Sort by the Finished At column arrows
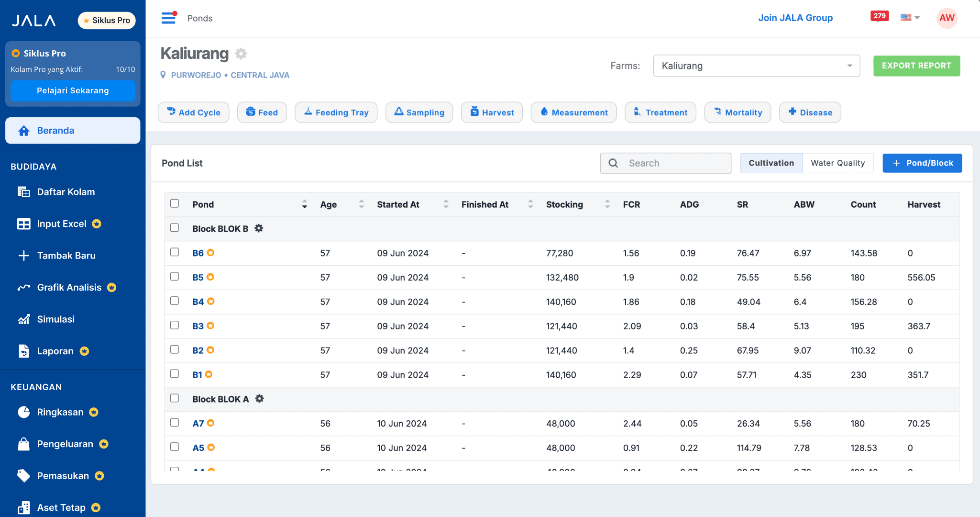 point(530,204)
